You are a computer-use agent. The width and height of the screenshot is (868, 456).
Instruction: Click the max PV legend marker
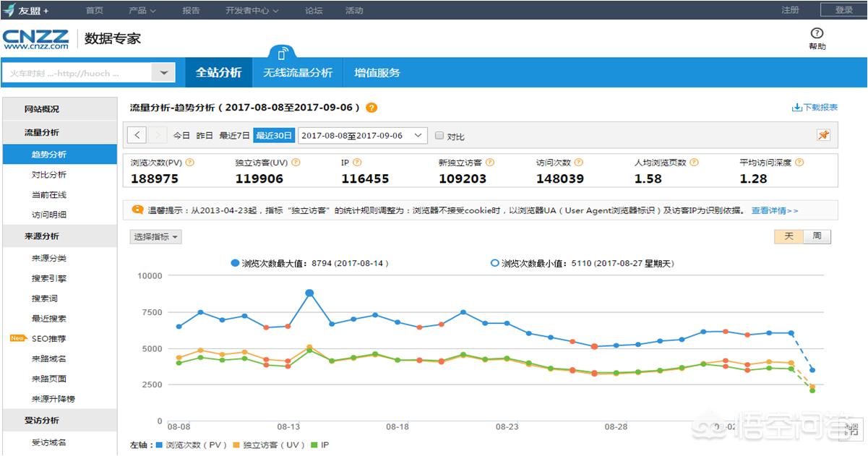coord(235,264)
